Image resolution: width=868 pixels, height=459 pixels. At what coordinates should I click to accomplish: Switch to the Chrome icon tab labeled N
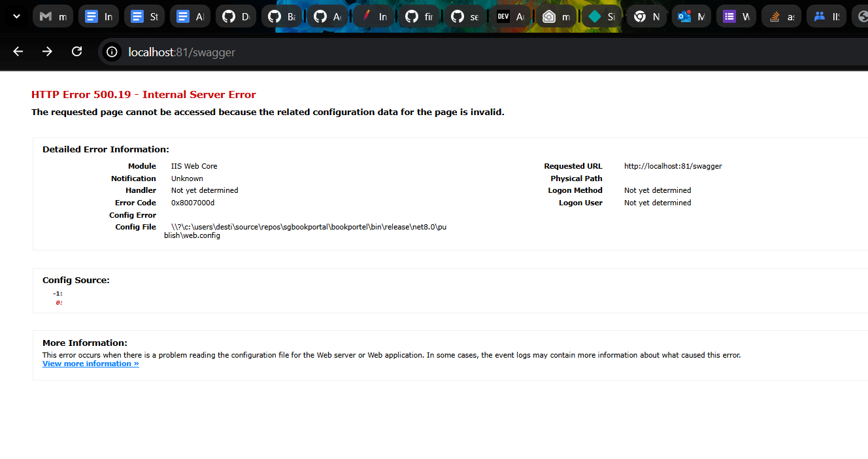click(x=646, y=16)
